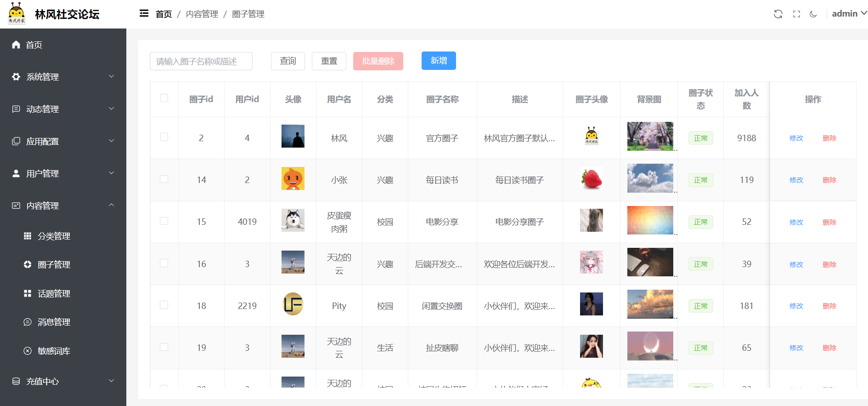Go to 分类管理 submenu item

tap(54, 236)
